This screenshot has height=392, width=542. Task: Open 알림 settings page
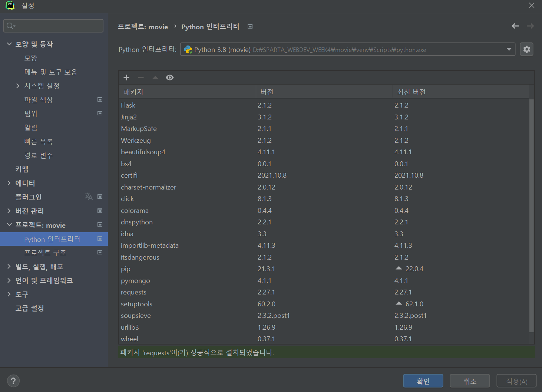[31, 128]
